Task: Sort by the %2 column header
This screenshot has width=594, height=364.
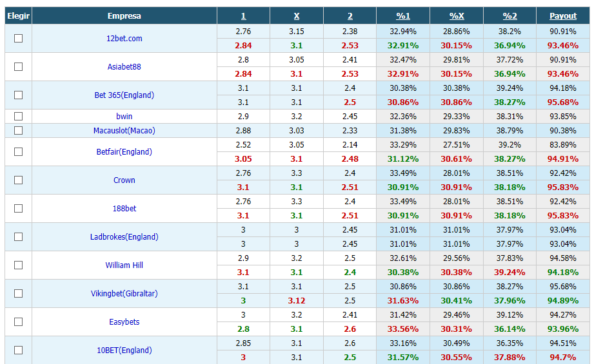Action: pyautogui.click(x=510, y=16)
